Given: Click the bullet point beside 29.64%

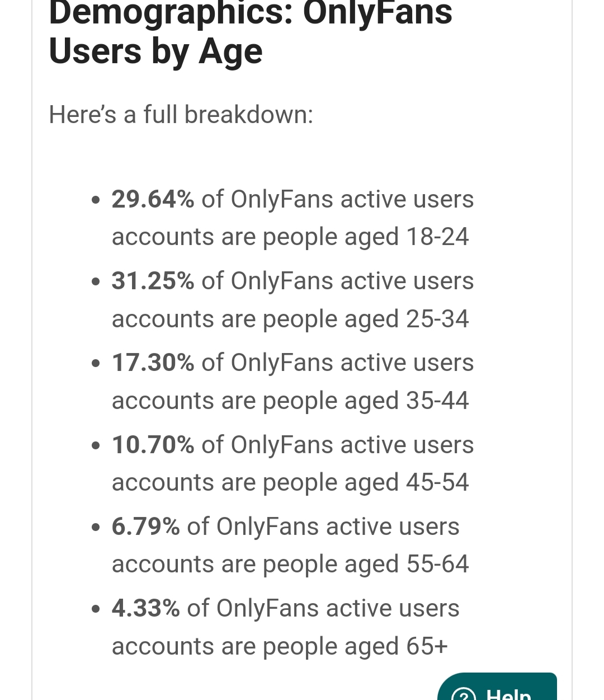Looking at the screenshot, I should point(97,200).
